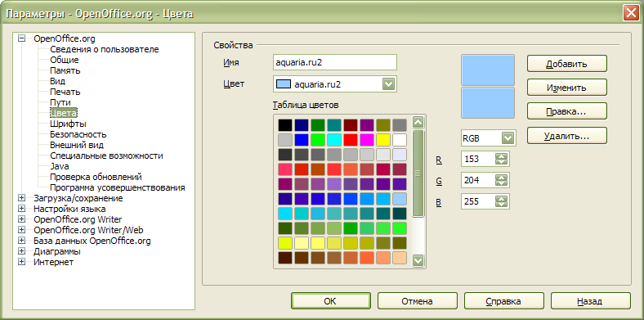Click the R value field
This screenshot has width=644, height=320.
click(x=478, y=159)
